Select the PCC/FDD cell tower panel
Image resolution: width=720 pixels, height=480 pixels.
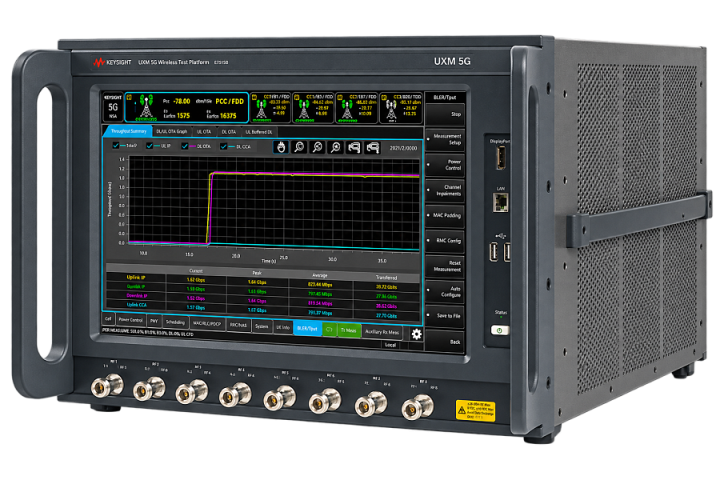click(187, 107)
